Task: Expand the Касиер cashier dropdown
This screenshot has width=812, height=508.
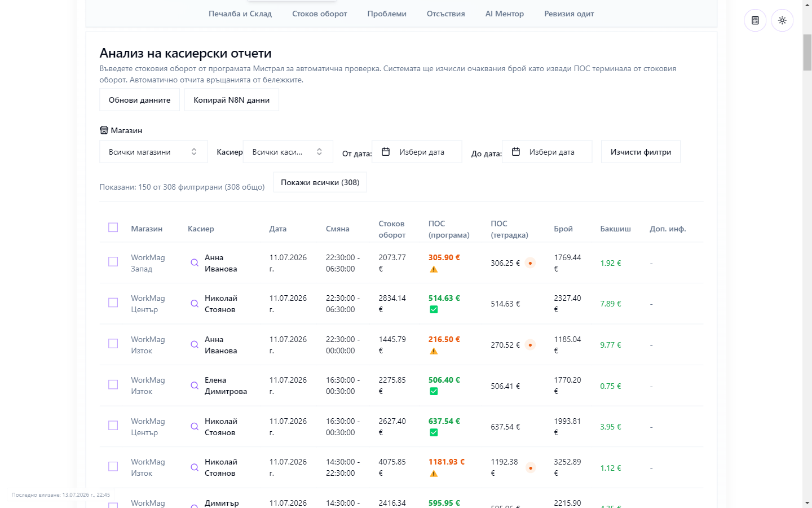Action: click(x=288, y=152)
